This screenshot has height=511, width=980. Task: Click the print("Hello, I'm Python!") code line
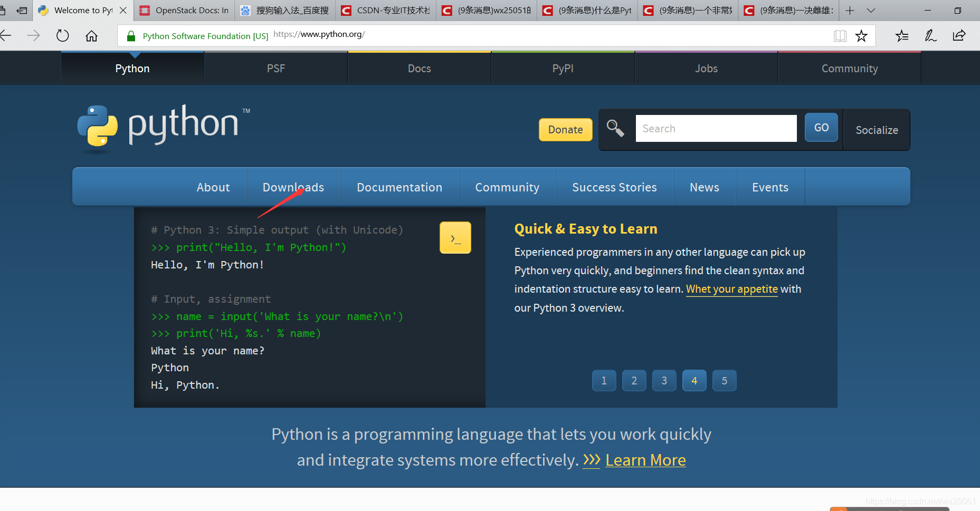pyautogui.click(x=249, y=247)
